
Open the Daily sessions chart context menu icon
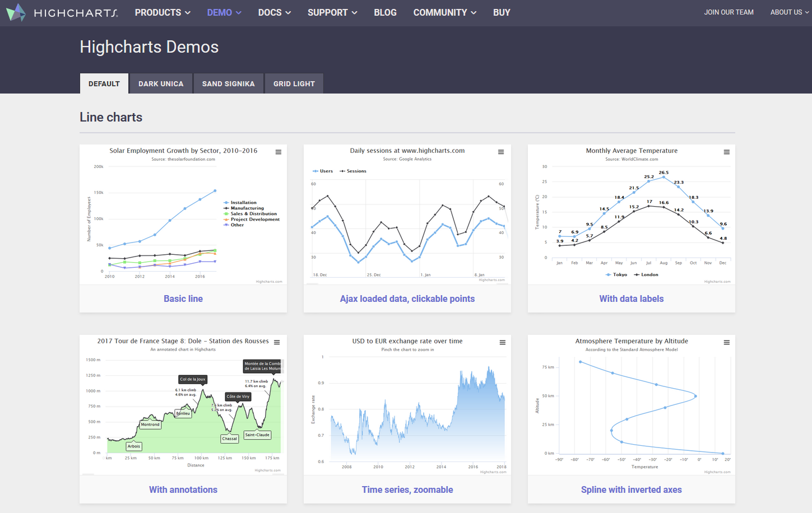pos(501,152)
